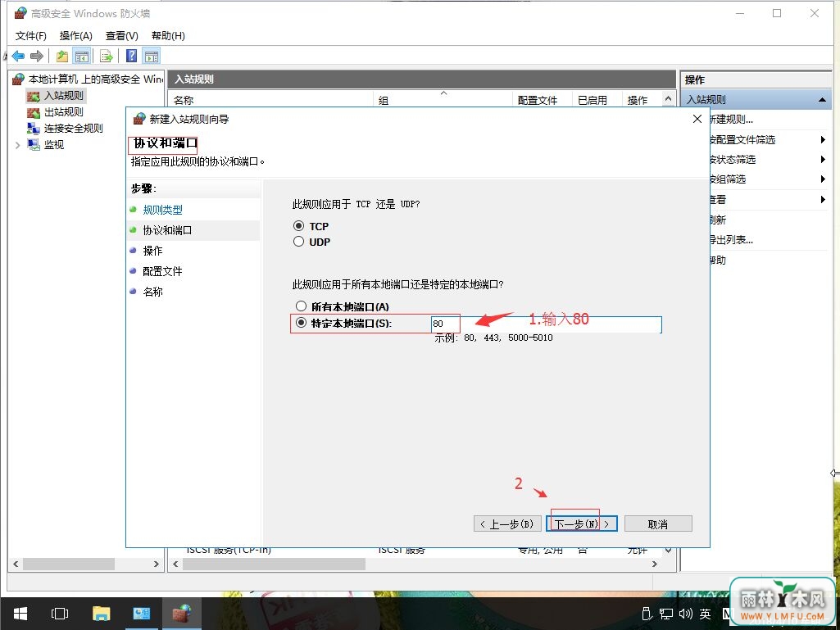Expand the 按状态筛选 submenu arrow
The height and width of the screenshot is (630, 840).
click(x=823, y=159)
